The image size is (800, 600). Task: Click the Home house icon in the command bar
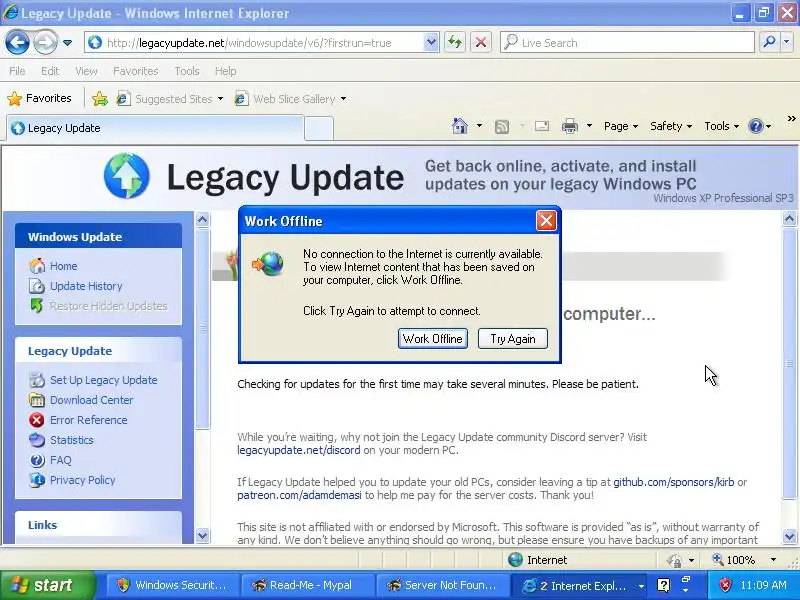click(460, 126)
